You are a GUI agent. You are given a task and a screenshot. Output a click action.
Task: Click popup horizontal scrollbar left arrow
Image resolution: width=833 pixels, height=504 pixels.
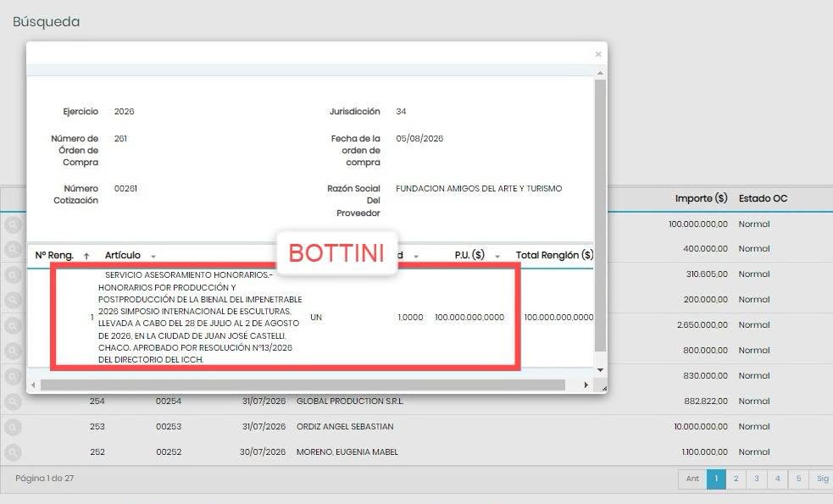(33, 385)
